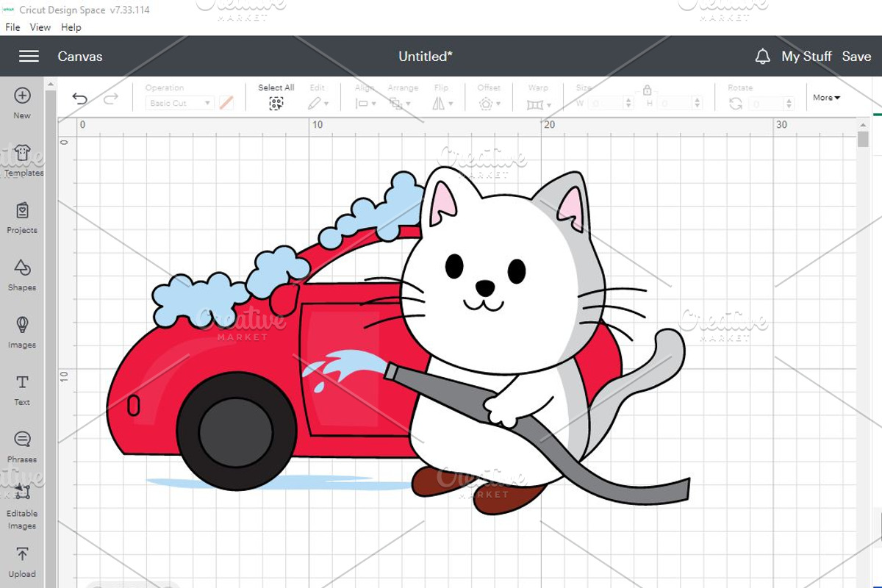Open the notifications bell
This screenshot has width=882, height=588.
tap(763, 57)
